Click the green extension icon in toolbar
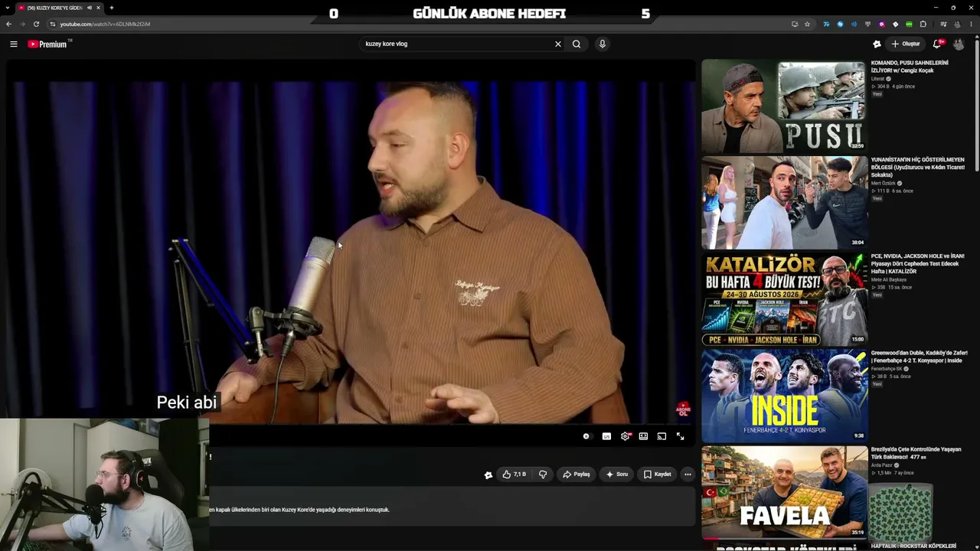980x551 pixels. (909, 24)
